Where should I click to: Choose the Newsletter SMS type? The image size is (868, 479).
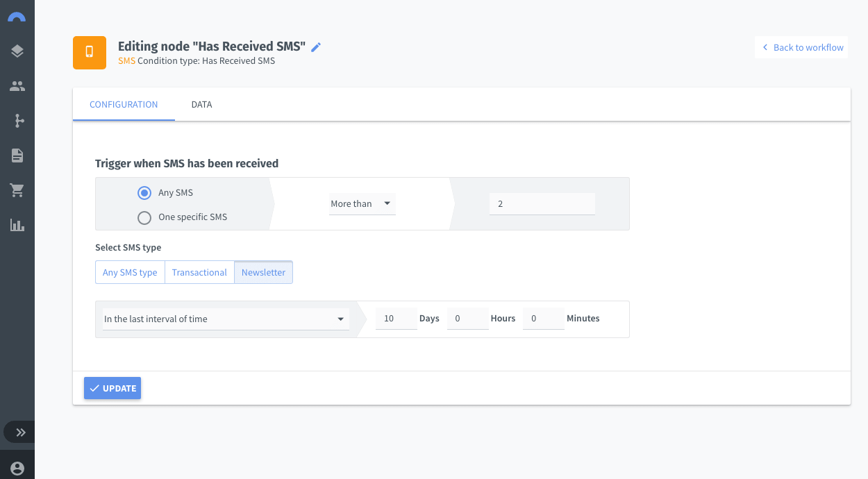(263, 272)
